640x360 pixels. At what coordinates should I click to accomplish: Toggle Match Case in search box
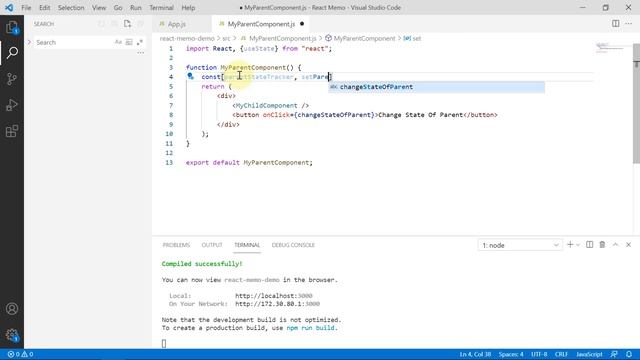point(118,42)
